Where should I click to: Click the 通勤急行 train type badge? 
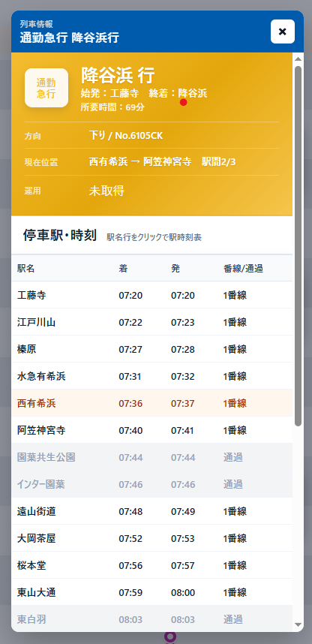[46, 88]
